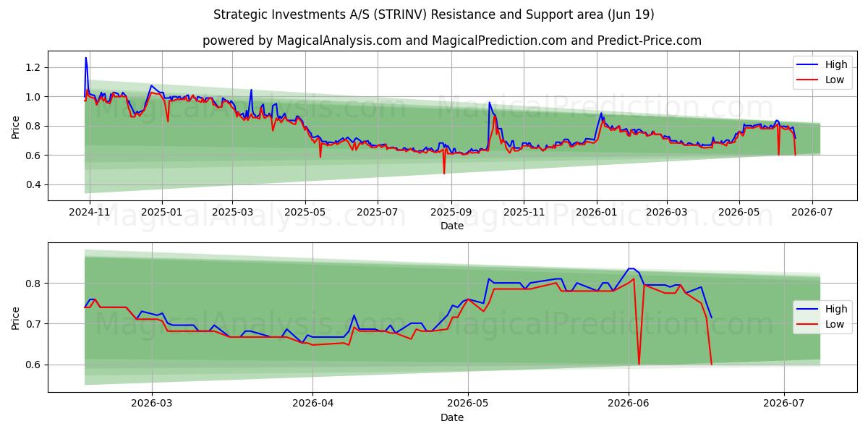This screenshot has width=868, height=434.
Task: Click 'Low' in the lower chart legend
Action: tap(835, 324)
